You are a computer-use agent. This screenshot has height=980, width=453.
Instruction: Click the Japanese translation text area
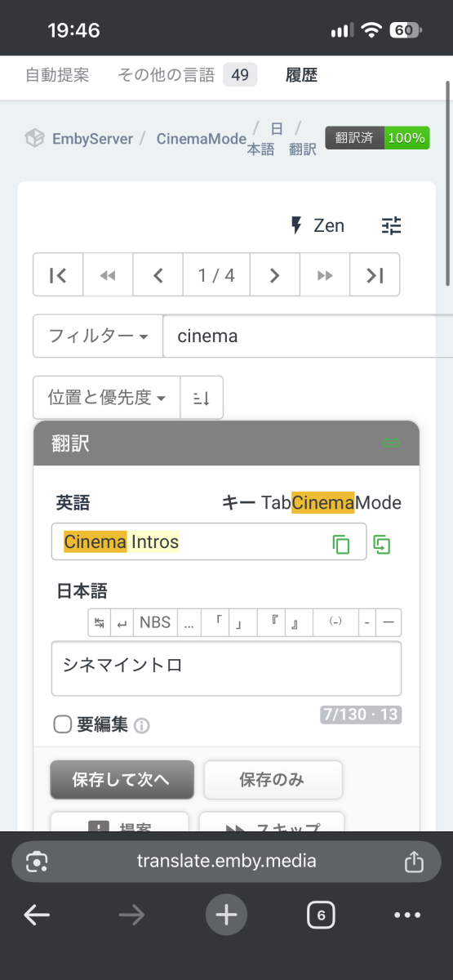pos(226,668)
